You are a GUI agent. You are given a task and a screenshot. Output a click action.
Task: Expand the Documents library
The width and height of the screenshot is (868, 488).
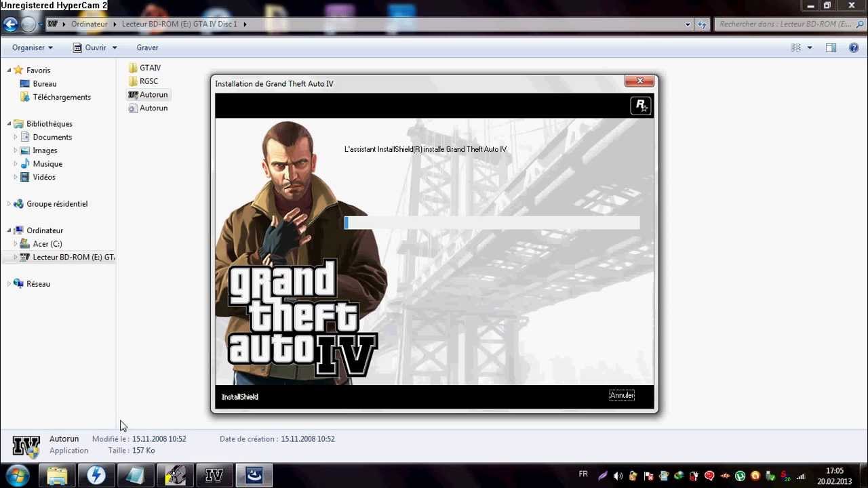click(16, 137)
